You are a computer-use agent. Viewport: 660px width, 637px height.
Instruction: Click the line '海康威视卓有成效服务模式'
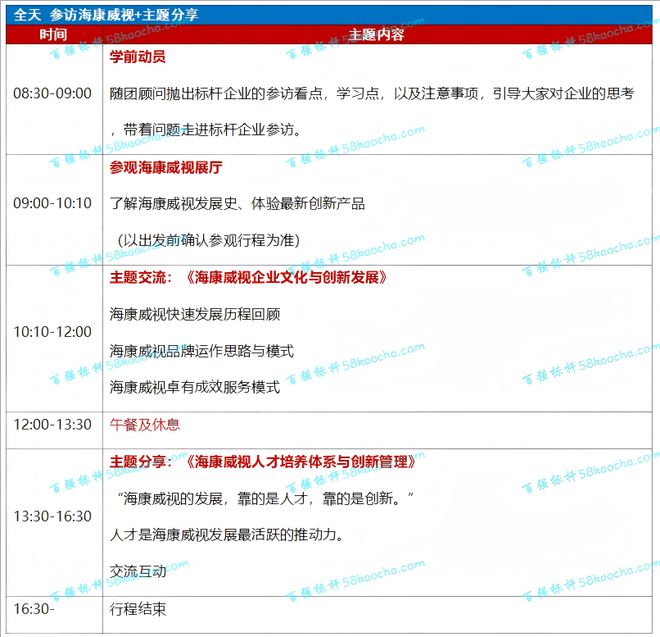point(195,387)
